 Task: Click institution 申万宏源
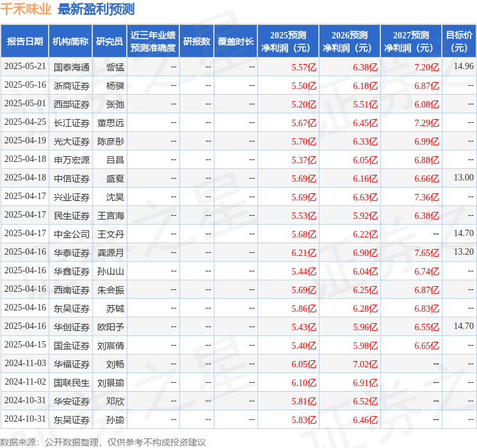click(72, 160)
